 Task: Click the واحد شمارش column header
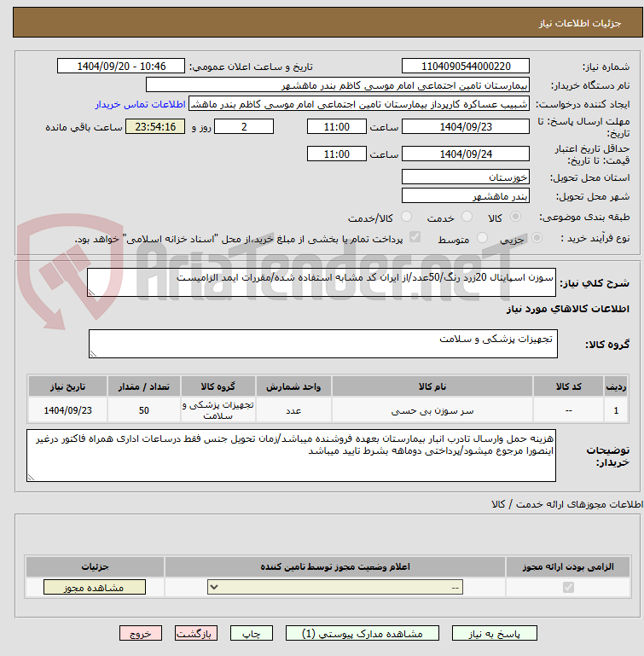tap(293, 386)
